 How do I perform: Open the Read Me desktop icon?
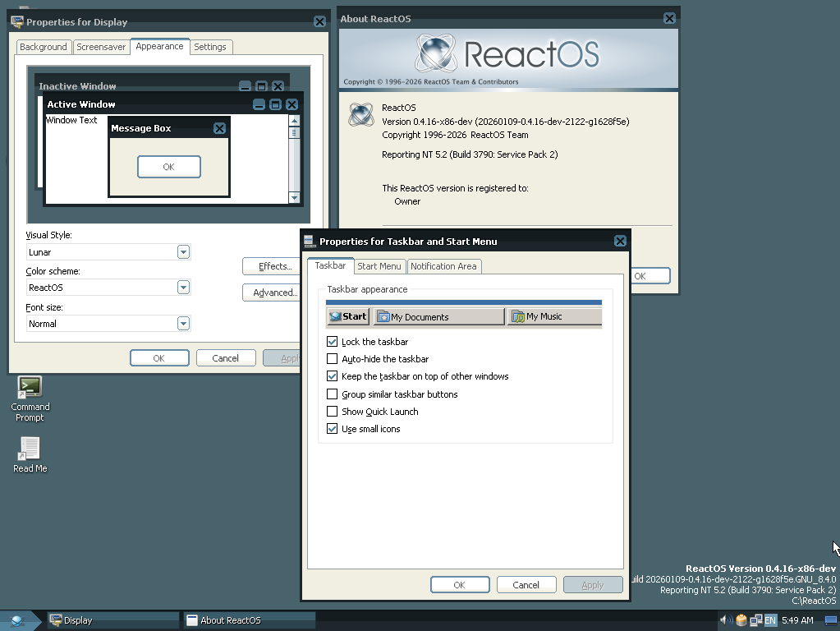coord(30,449)
